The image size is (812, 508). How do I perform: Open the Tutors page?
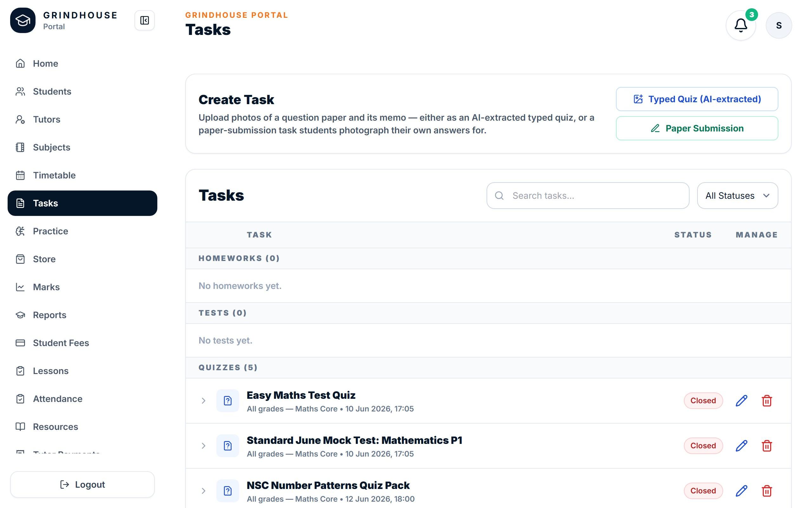tap(82, 119)
